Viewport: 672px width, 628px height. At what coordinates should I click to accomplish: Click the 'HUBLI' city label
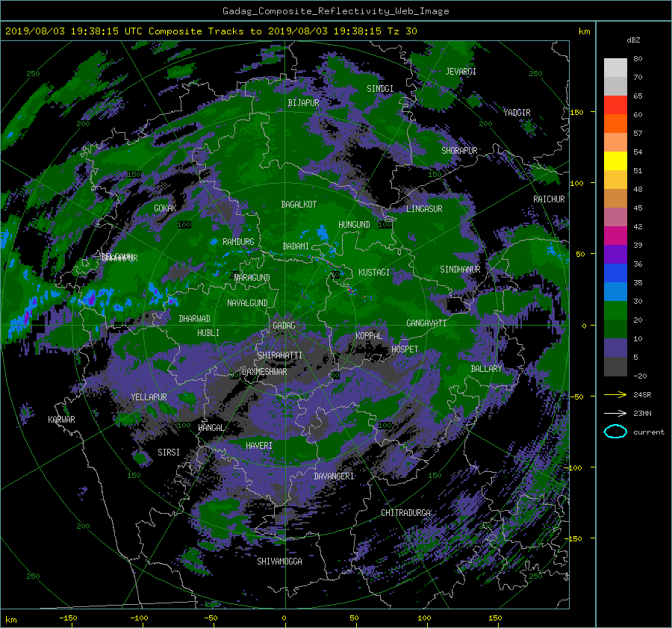click(208, 332)
